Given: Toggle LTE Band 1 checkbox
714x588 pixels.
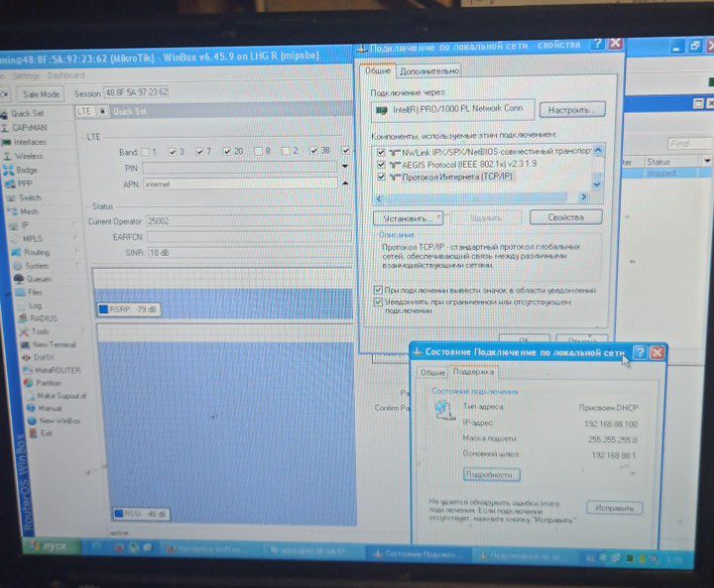Looking at the screenshot, I should (145, 152).
